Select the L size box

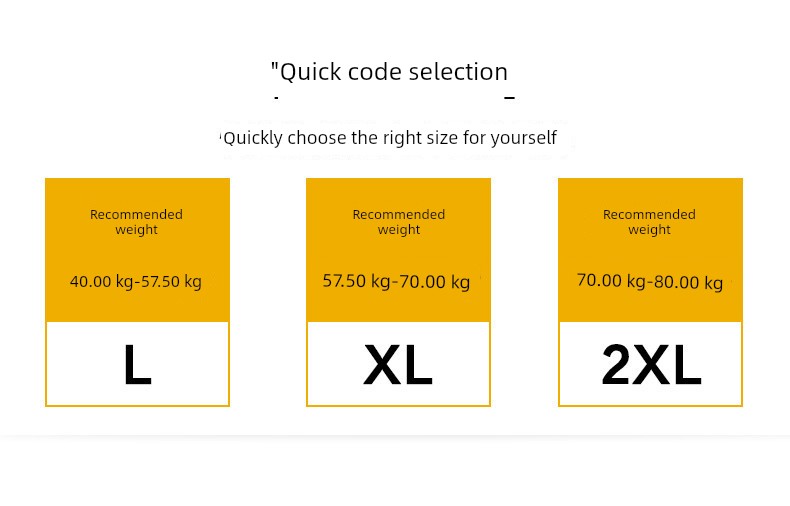(138, 364)
